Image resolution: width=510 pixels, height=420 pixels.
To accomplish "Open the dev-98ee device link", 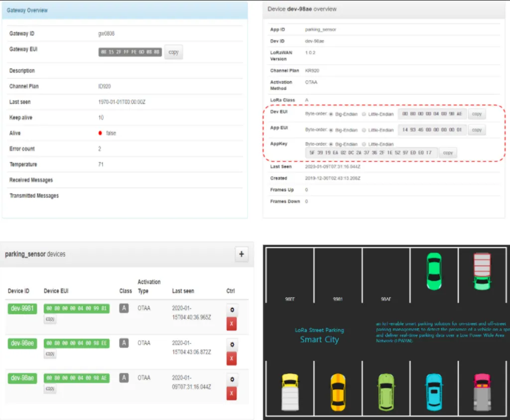I will (x=22, y=343).
